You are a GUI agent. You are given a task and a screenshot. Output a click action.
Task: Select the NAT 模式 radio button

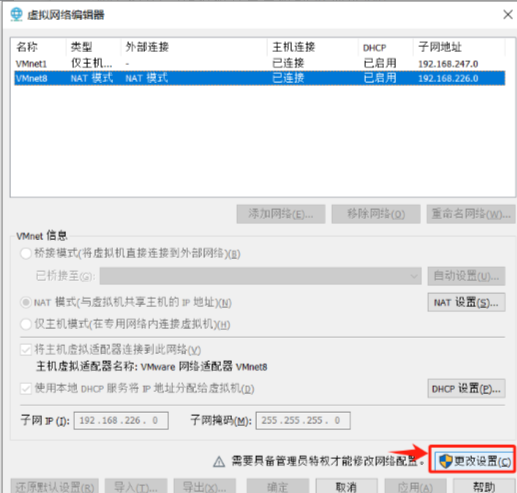click(26, 303)
